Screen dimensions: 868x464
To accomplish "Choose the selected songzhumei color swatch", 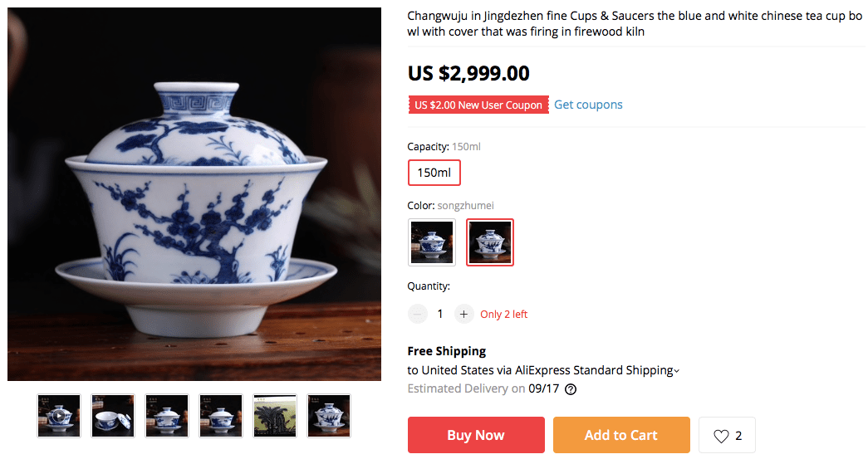I will click(490, 242).
